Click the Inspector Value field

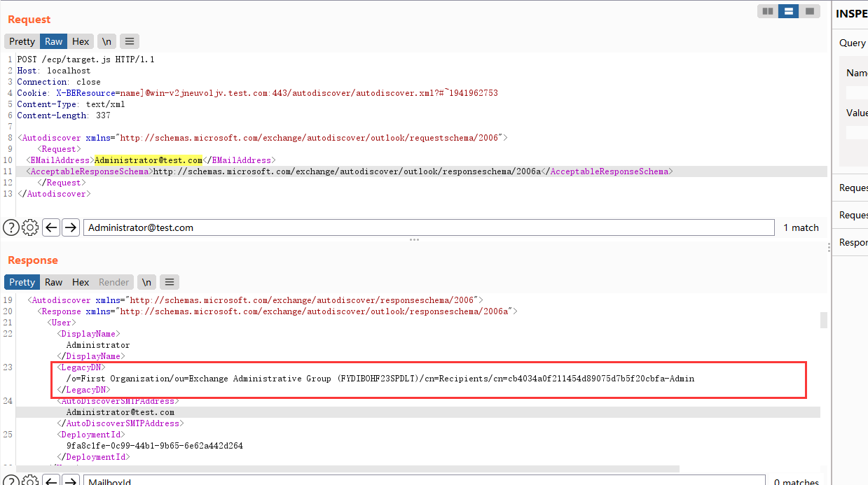[x=857, y=132]
